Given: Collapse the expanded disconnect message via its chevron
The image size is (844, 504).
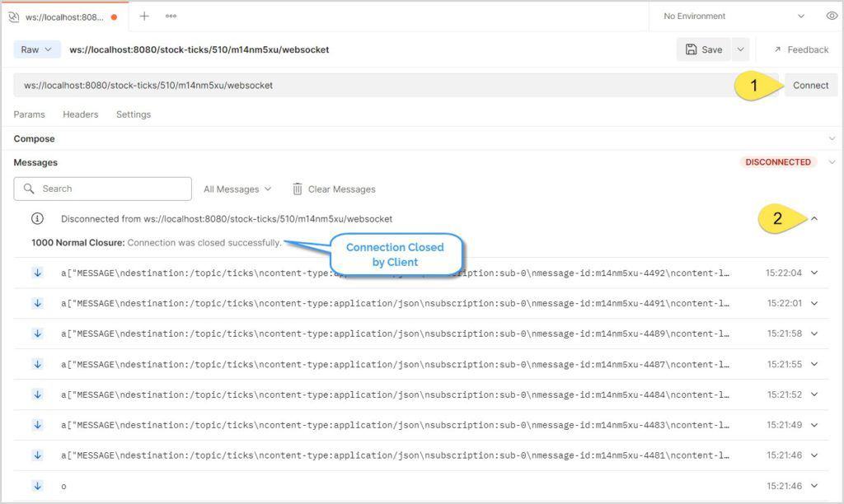Looking at the screenshot, I should [815, 218].
